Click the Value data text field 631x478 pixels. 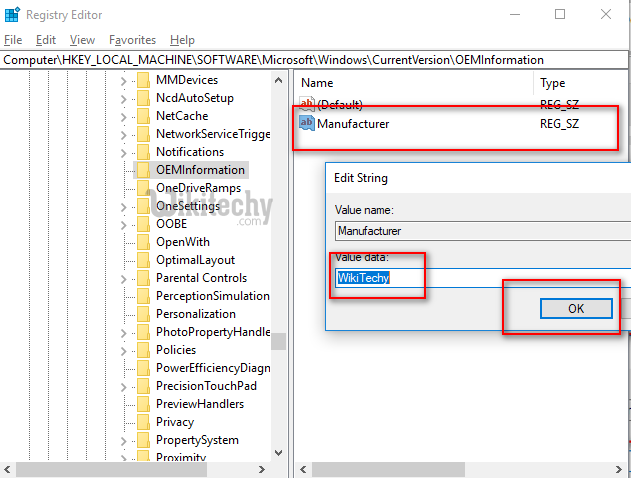click(x=480, y=277)
